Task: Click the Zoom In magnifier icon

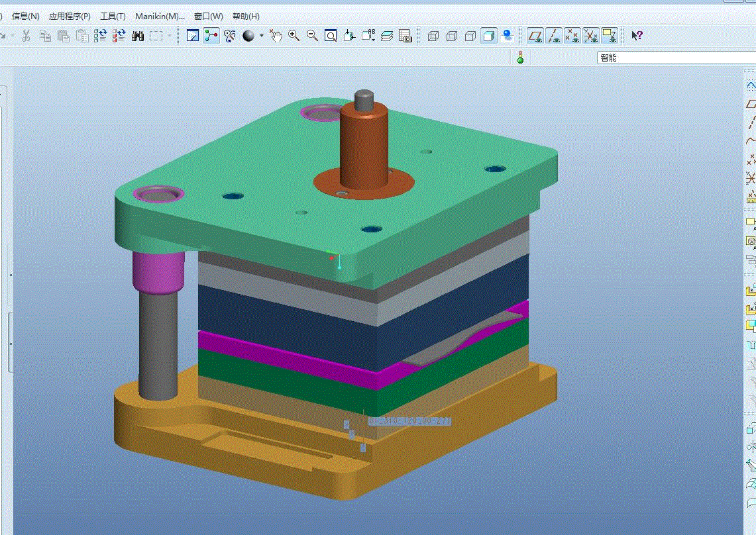Action: click(x=294, y=36)
